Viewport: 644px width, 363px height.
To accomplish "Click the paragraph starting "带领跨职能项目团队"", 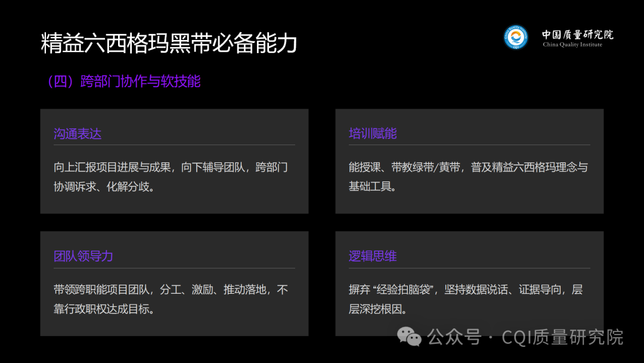I will tap(171, 299).
